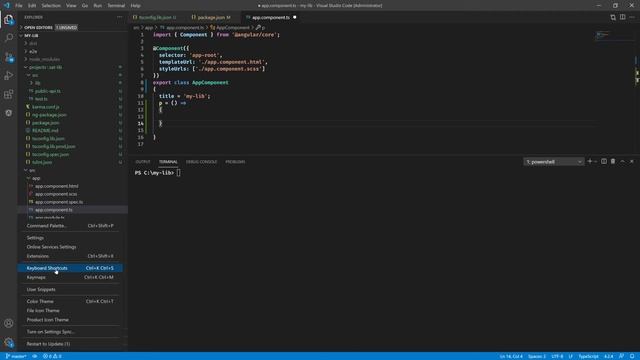The width and height of the screenshot is (640, 360).
Task: Click the feedback icon in status bar
Action: [x=622, y=356]
